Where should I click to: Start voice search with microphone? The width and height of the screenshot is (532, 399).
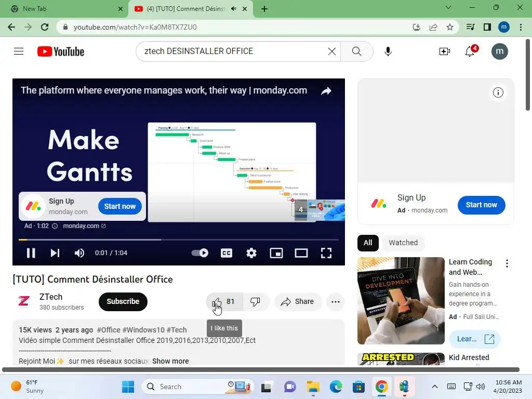point(388,51)
